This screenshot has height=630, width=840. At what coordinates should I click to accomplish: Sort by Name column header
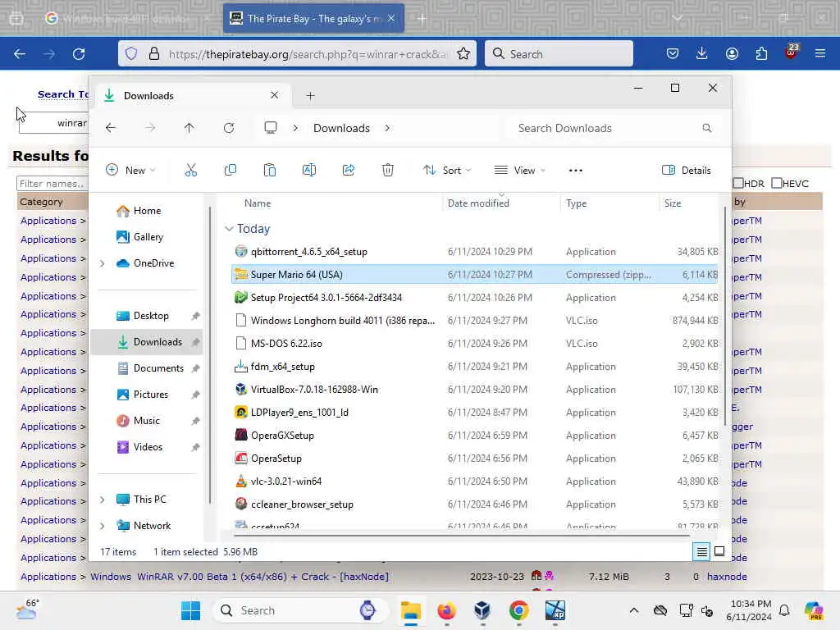[258, 203]
